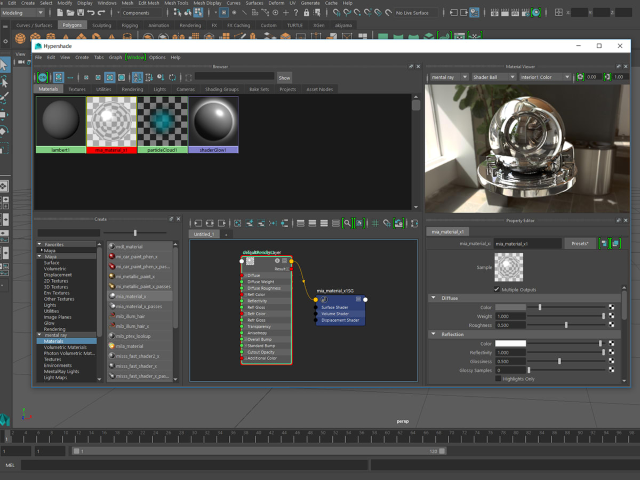Collapse the mental ray tree group
The image size is (640, 480).
tap(40, 335)
